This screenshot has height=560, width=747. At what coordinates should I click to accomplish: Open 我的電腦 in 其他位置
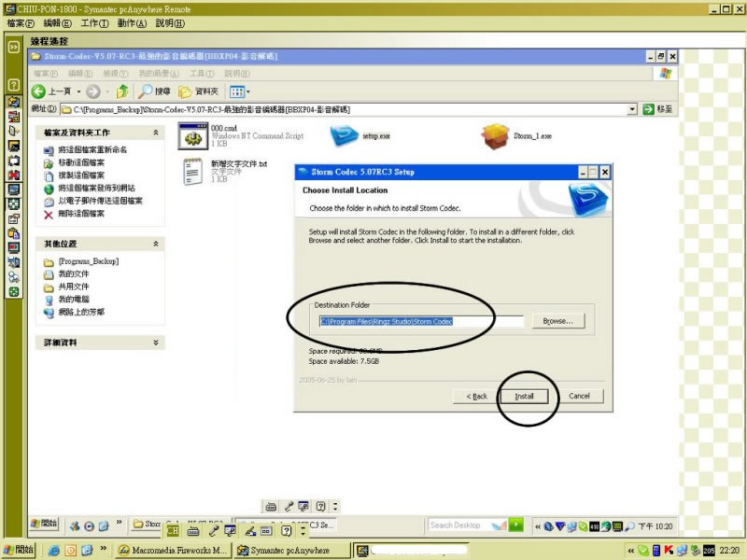coord(74,299)
